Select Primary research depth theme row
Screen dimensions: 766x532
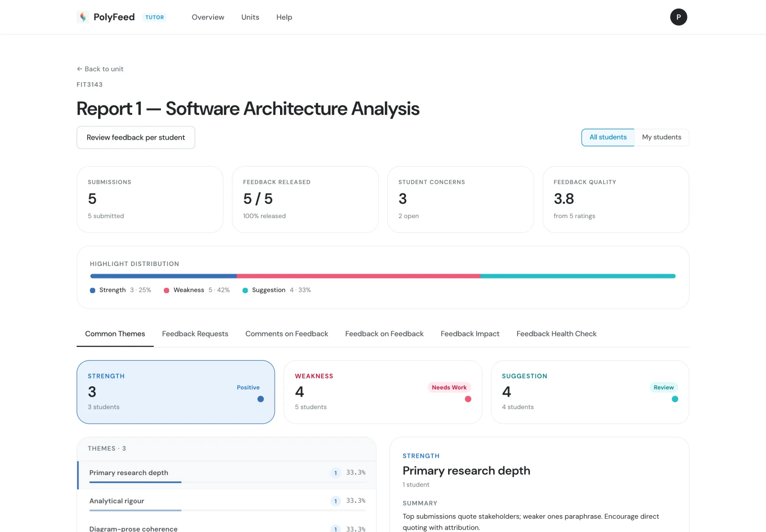[227, 475]
